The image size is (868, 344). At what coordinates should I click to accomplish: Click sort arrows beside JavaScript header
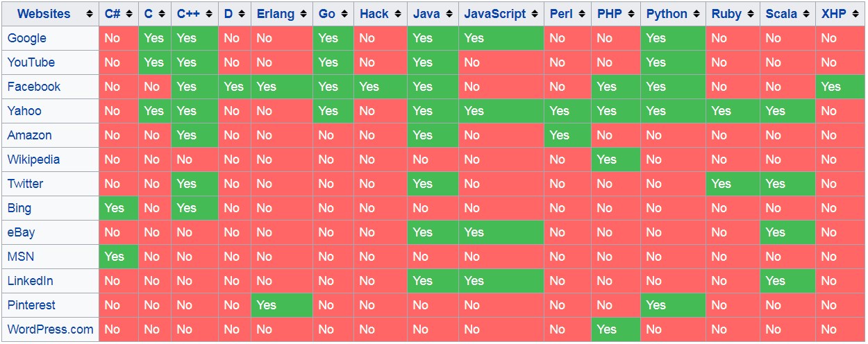click(535, 14)
